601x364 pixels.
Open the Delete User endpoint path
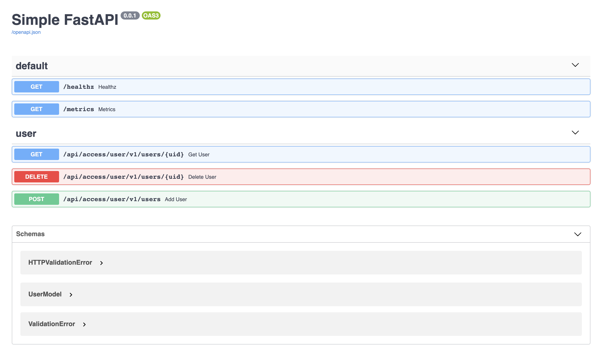123,177
